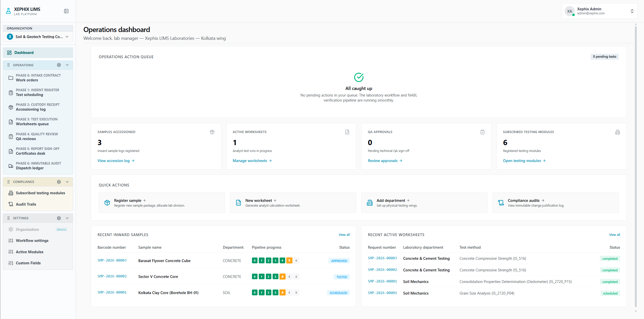Image resolution: width=644 pixels, height=319 pixels.
Task: Click the TESTED status badge
Action: click(x=342, y=277)
